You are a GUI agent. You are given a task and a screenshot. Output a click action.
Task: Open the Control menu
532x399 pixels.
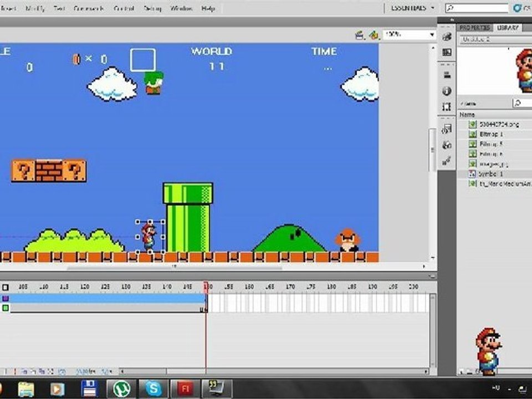(x=124, y=8)
